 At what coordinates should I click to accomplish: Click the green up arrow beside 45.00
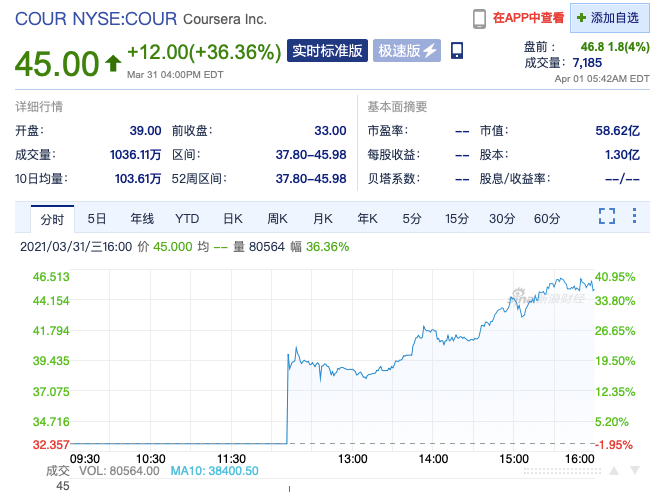[112, 64]
